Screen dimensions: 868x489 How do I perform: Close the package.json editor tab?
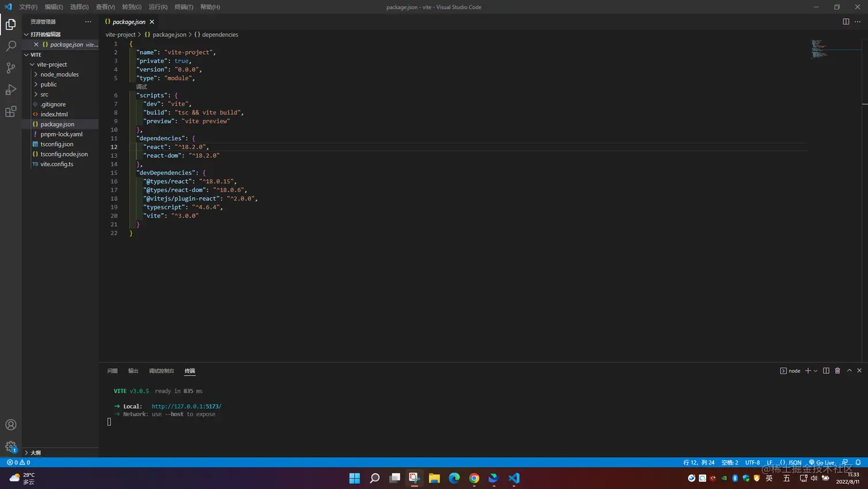pyautogui.click(x=152, y=22)
